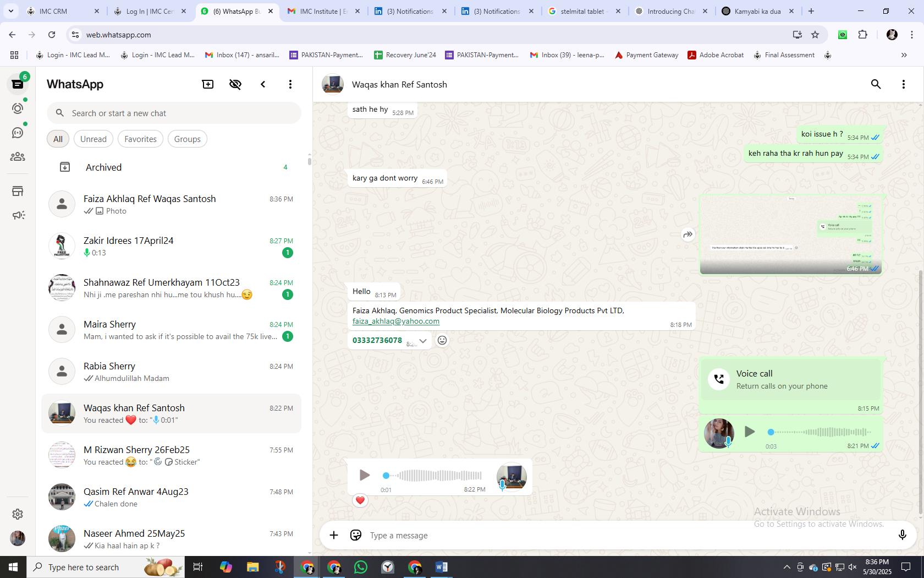
Task: Search within conversation magnifier icon
Action: (876, 84)
